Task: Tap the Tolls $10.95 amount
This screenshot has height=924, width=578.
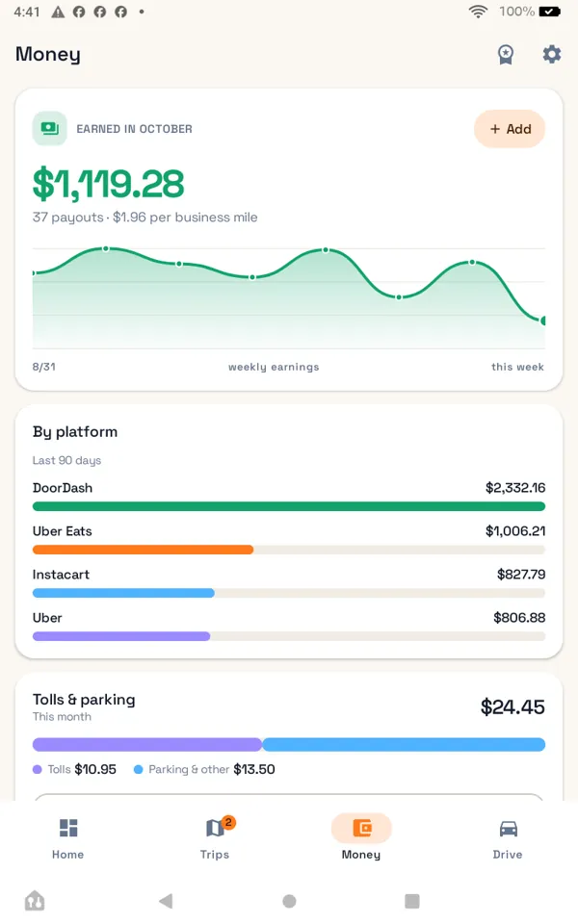Action: coord(95,769)
